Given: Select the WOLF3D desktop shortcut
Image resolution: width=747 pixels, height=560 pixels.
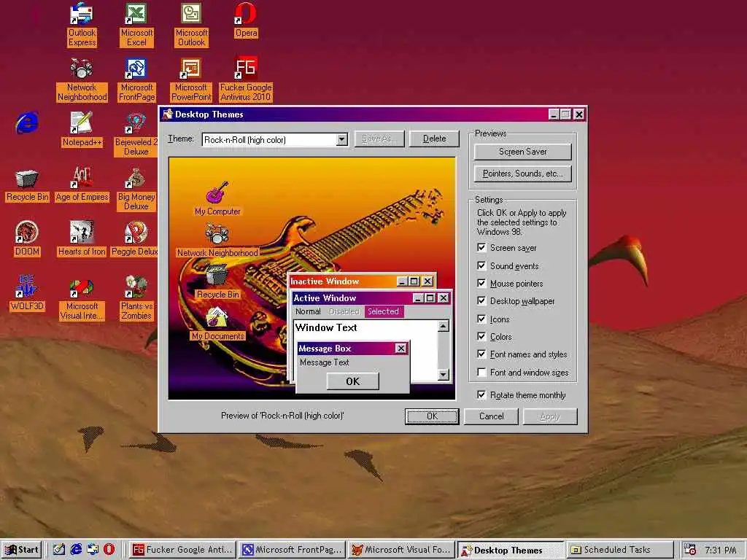Looking at the screenshot, I should click(27, 293).
